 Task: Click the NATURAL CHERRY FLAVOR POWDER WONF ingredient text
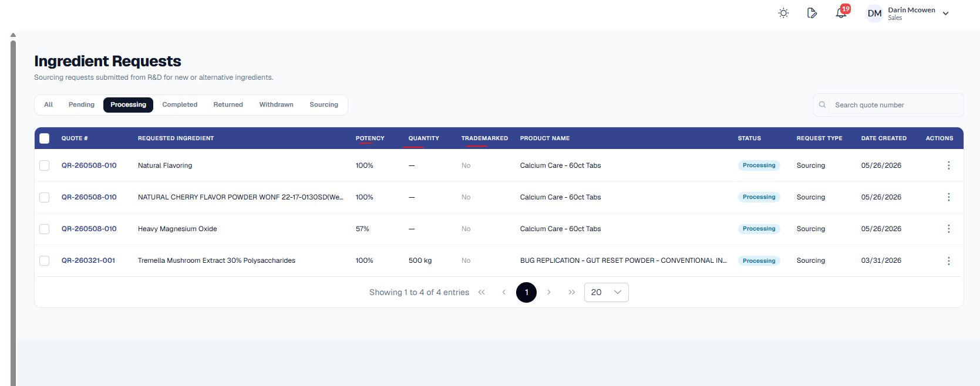[241, 197]
